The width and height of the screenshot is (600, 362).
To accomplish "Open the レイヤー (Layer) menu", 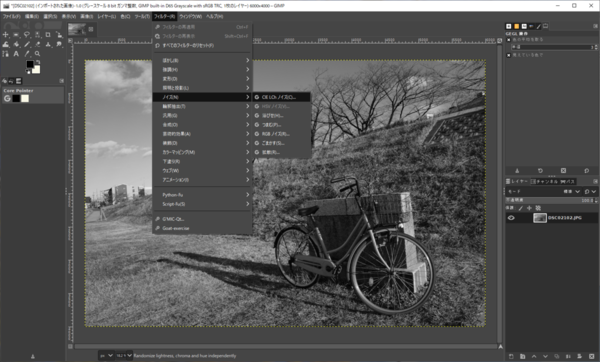I will click(x=107, y=16).
